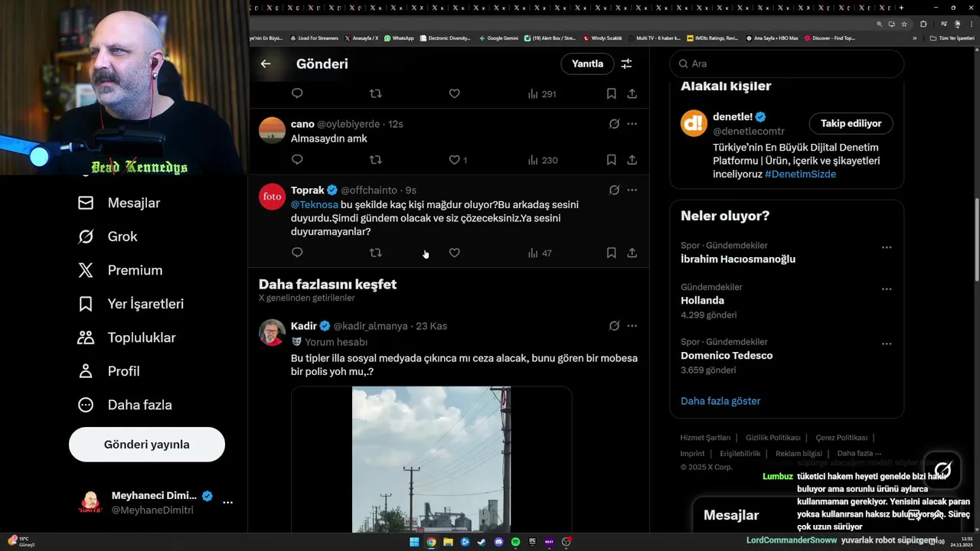This screenshot has width=980, height=551.
Task: Open the Hollanda trending topic
Action: click(x=702, y=301)
